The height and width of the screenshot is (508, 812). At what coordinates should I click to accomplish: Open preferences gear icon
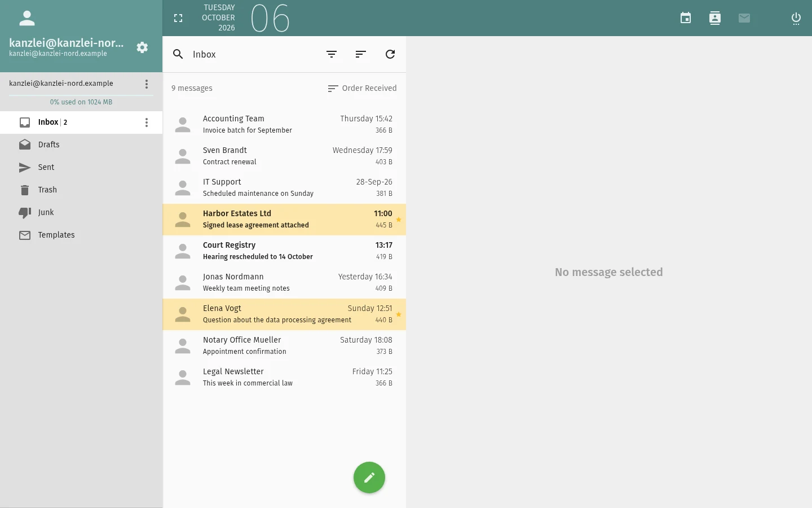tap(142, 47)
